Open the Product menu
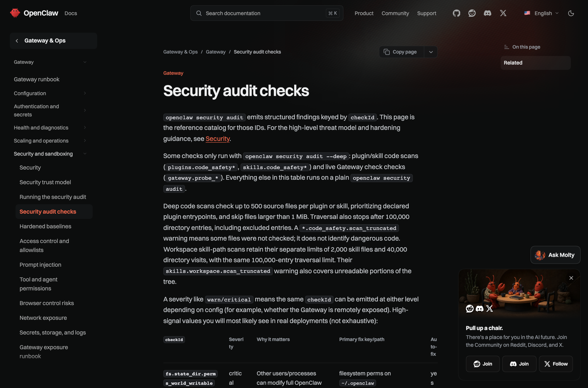The width and height of the screenshot is (588, 388). [x=364, y=13]
